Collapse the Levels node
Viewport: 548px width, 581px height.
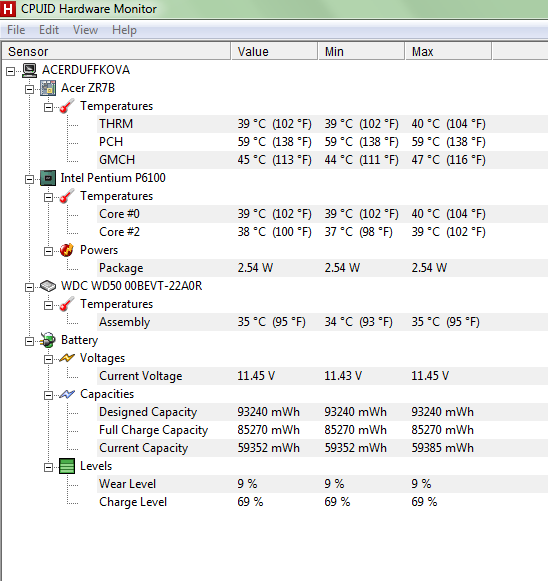[x=49, y=467]
